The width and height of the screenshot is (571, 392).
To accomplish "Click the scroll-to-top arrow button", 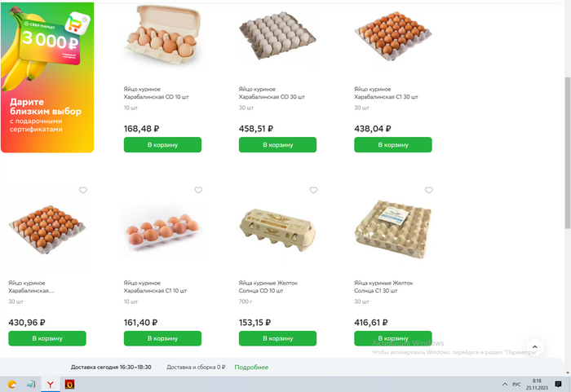I will (534, 347).
